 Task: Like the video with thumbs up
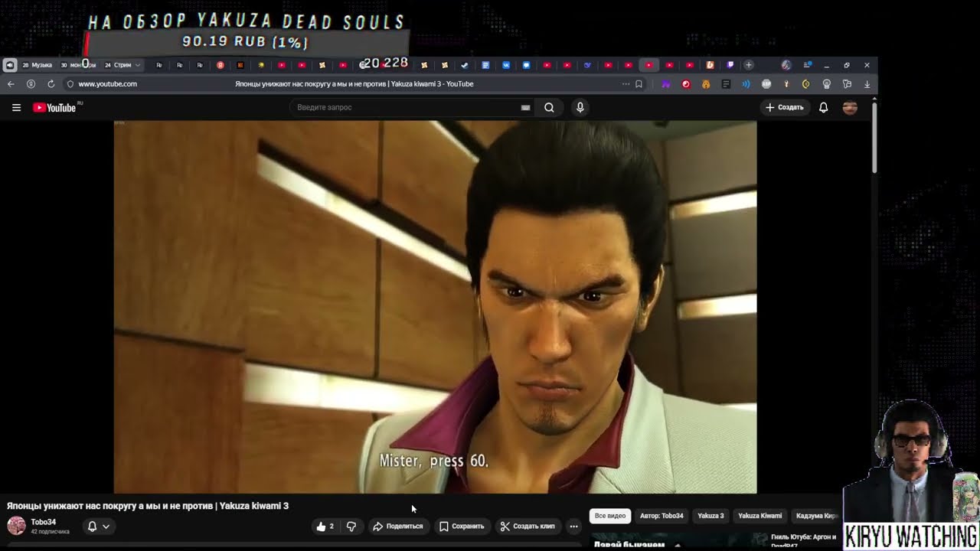pos(325,527)
